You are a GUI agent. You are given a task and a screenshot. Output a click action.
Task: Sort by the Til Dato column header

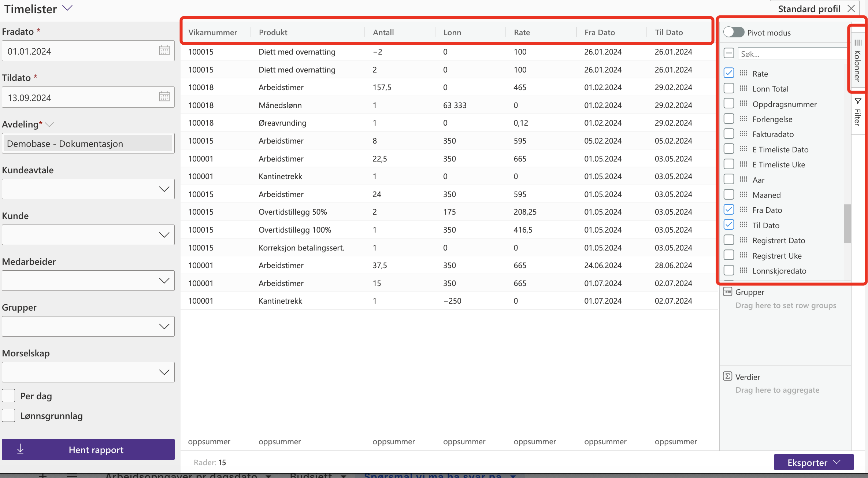tap(669, 32)
